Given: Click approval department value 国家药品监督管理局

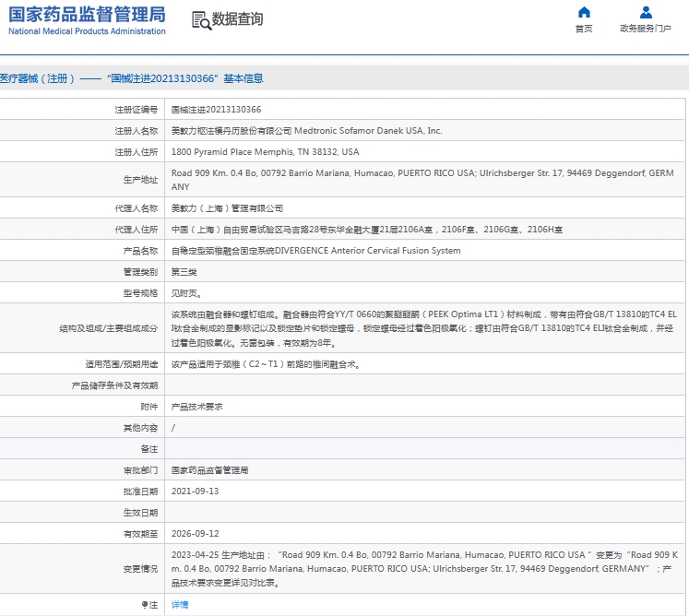Looking at the screenshot, I should (x=209, y=470).
